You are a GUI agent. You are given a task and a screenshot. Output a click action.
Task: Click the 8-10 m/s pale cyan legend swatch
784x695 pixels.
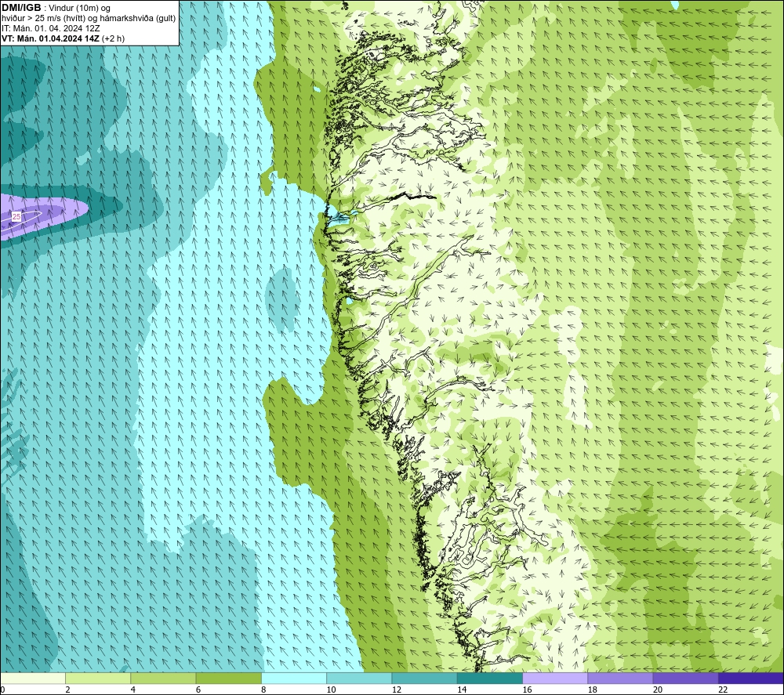(x=294, y=678)
